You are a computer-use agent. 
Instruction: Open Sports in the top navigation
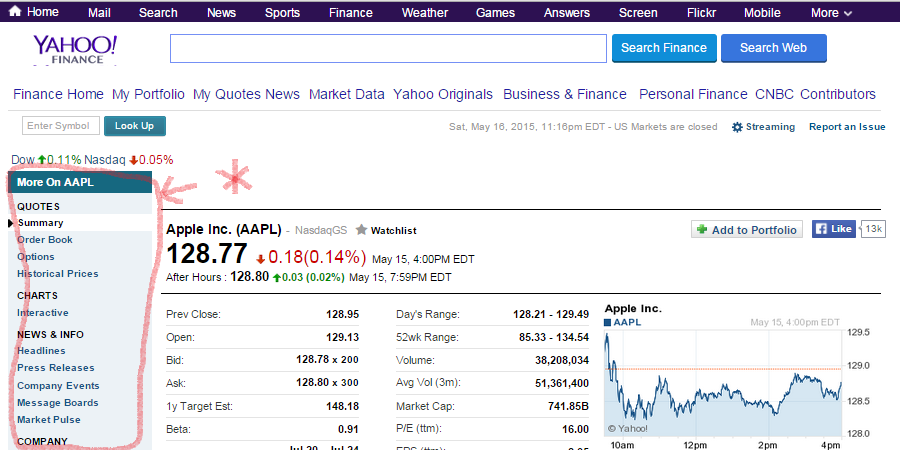coord(282,13)
